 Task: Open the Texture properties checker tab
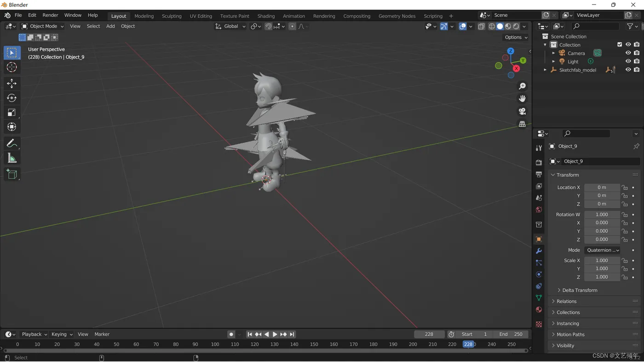click(x=539, y=324)
